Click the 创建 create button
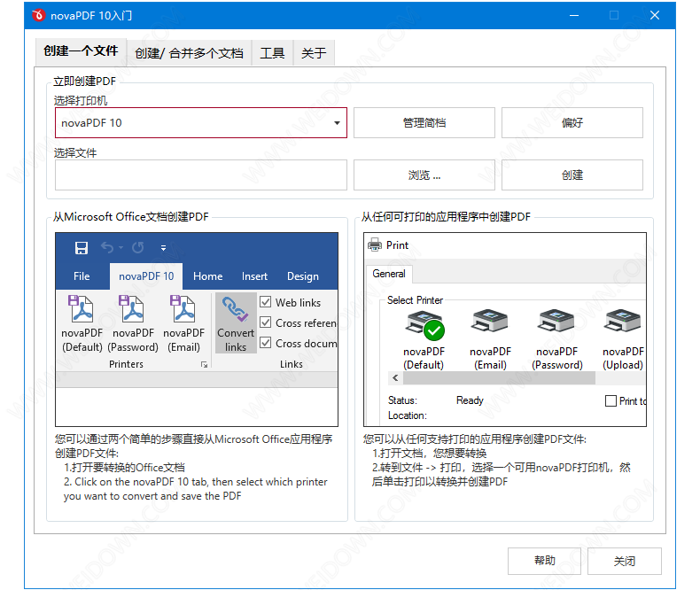This screenshot has height=590, width=700. pyautogui.click(x=572, y=175)
